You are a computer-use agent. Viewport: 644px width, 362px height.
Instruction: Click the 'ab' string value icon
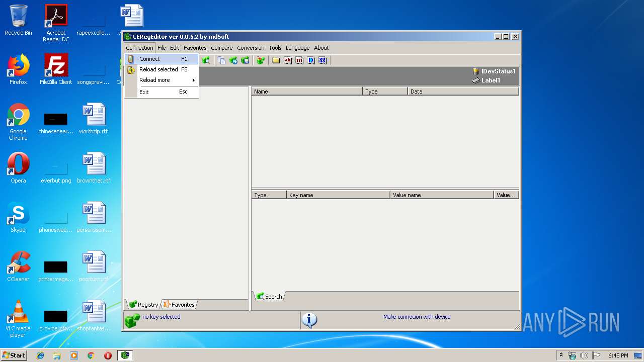click(x=288, y=60)
